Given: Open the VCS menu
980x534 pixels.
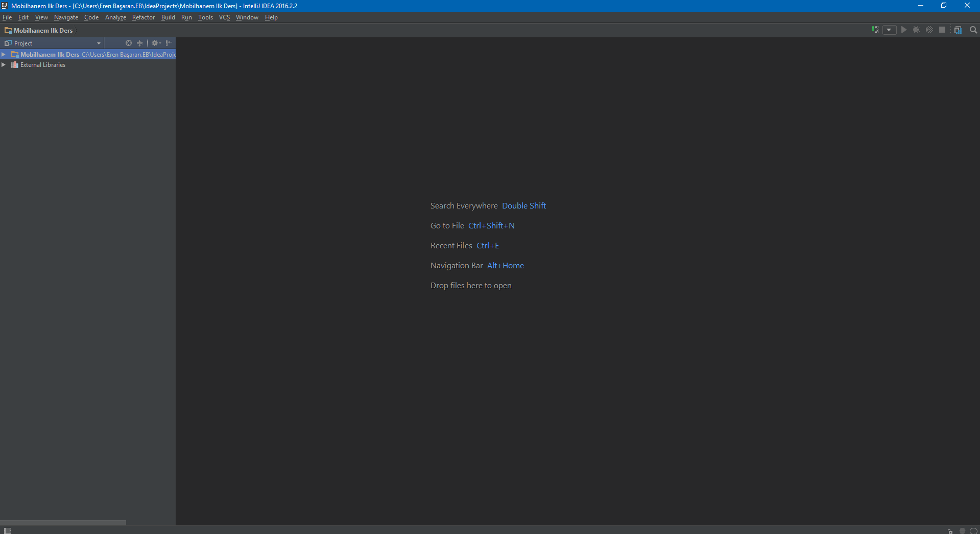Looking at the screenshot, I should click(225, 17).
